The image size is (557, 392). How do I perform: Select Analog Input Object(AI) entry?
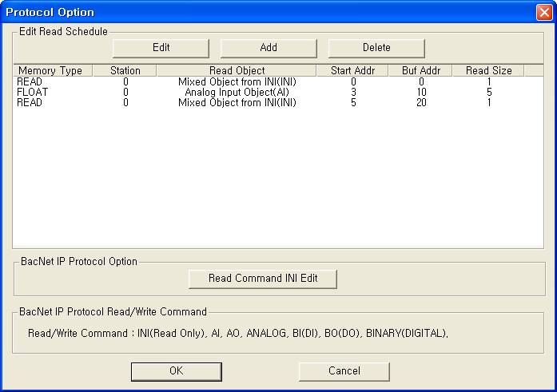[237, 93]
